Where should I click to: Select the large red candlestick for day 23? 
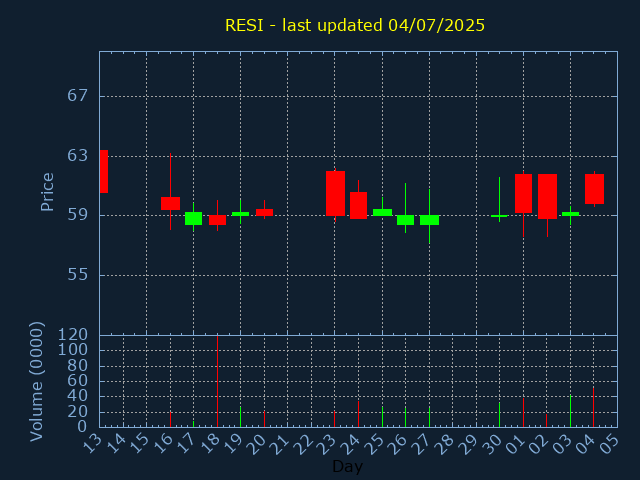(335, 193)
